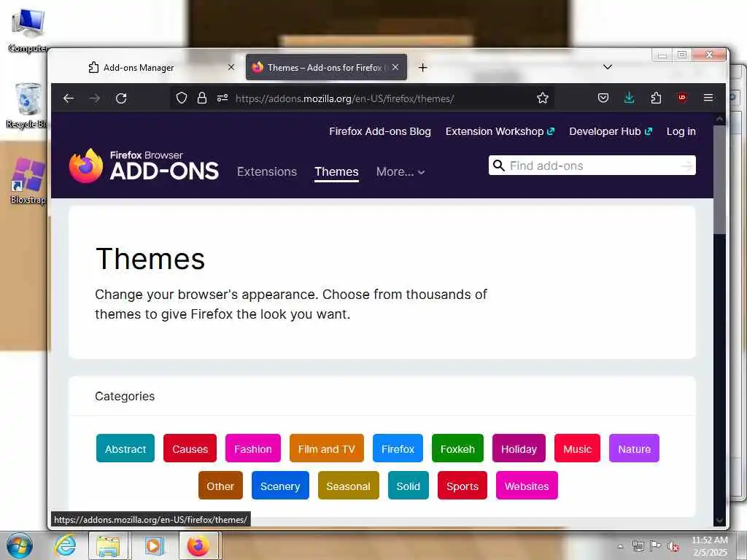
Task: Submit search with arrow icon
Action: [686, 166]
